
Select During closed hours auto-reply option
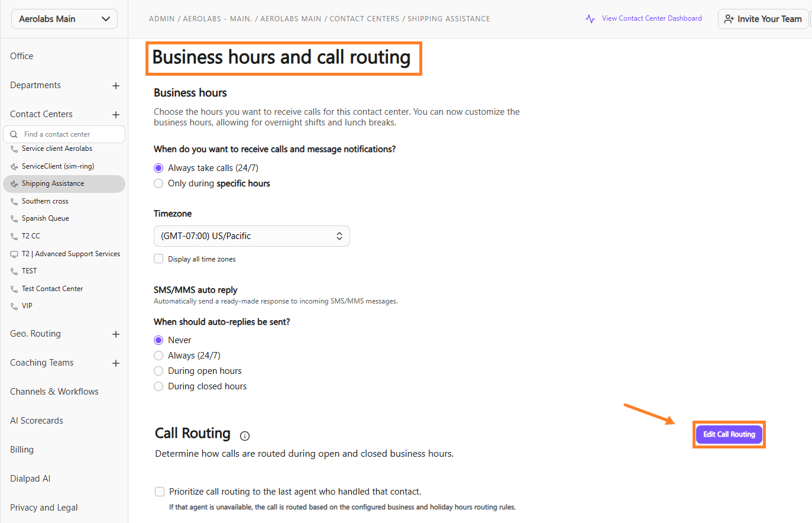pyautogui.click(x=158, y=386)
